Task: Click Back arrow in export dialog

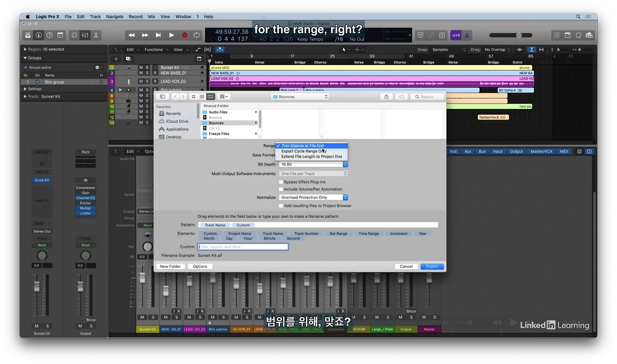Action: 175,97
